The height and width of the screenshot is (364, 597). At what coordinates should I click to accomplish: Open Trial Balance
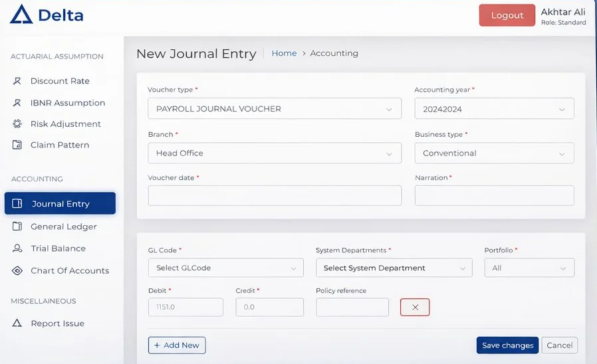pos(58,248)
